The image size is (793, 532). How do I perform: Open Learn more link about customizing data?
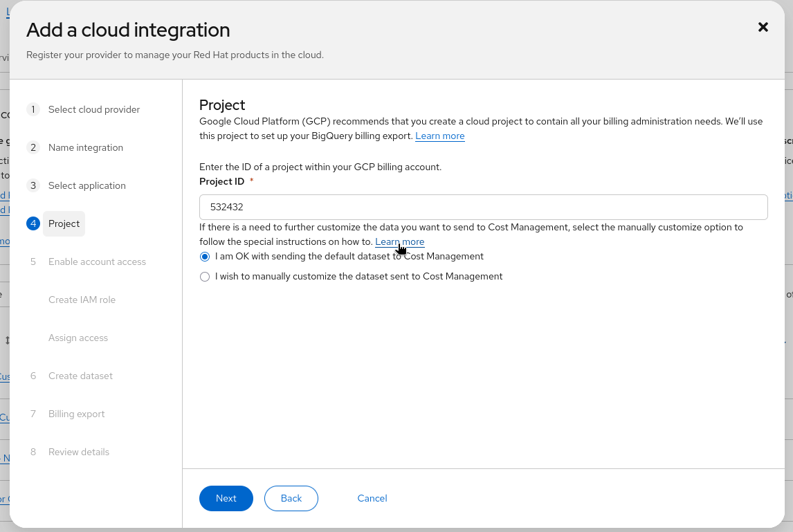pos(400,242)
